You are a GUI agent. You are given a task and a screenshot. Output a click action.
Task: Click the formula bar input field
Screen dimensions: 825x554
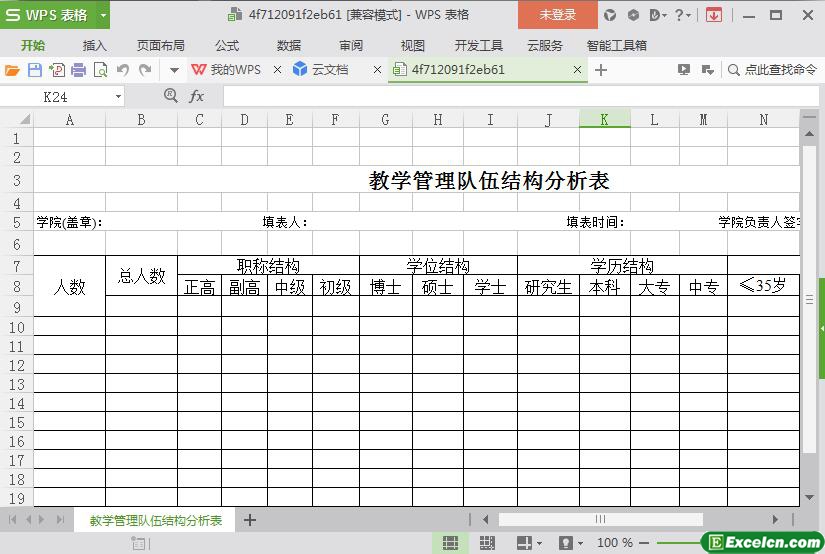[521, 96]
